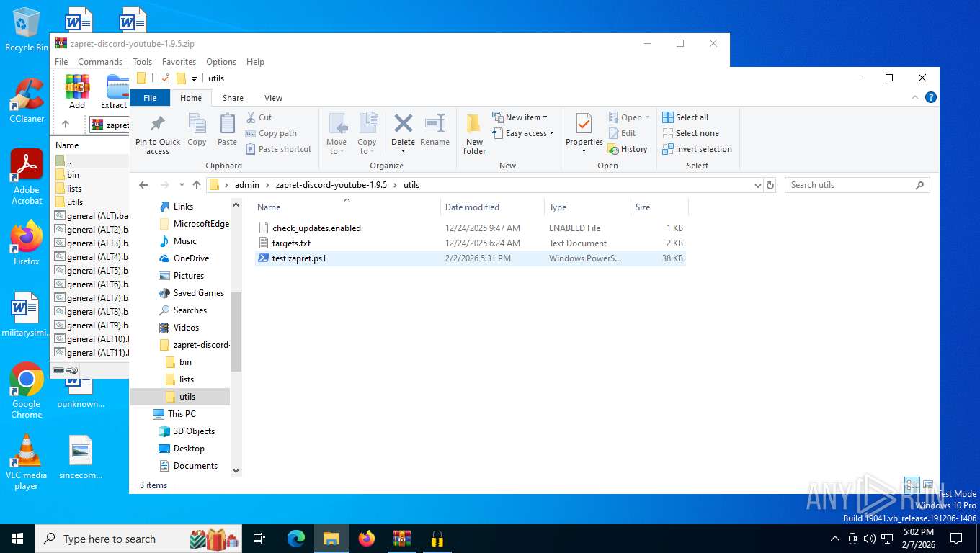Click Select none in ribbon

click(x=690, y=133)
